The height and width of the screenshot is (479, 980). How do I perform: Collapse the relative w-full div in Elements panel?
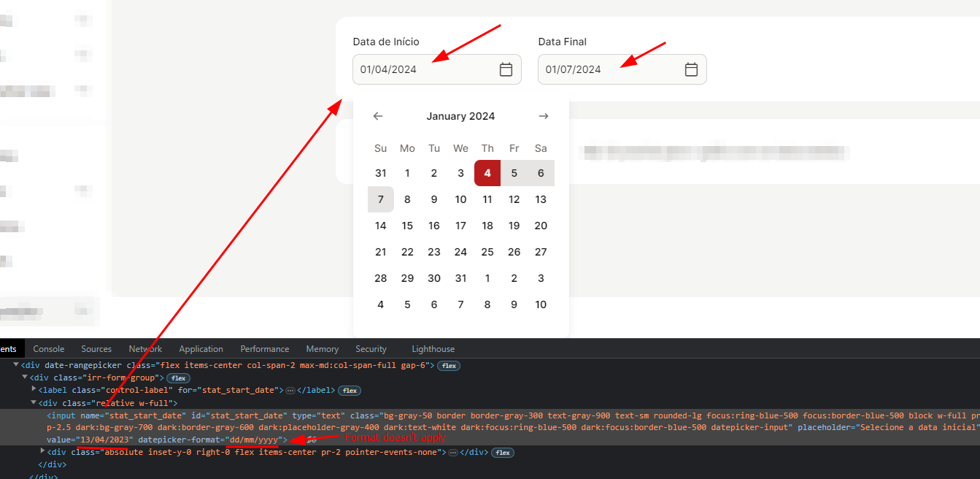pos(34,402)
